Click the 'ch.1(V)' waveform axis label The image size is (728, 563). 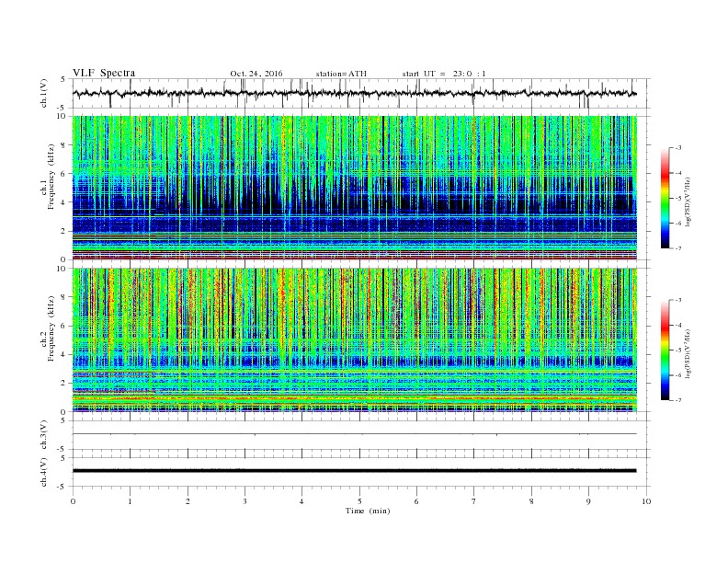point(44,94)
